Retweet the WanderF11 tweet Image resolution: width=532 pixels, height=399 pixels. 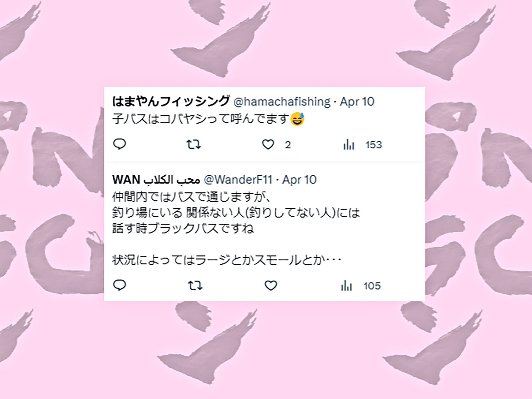[x=195, y=286]
